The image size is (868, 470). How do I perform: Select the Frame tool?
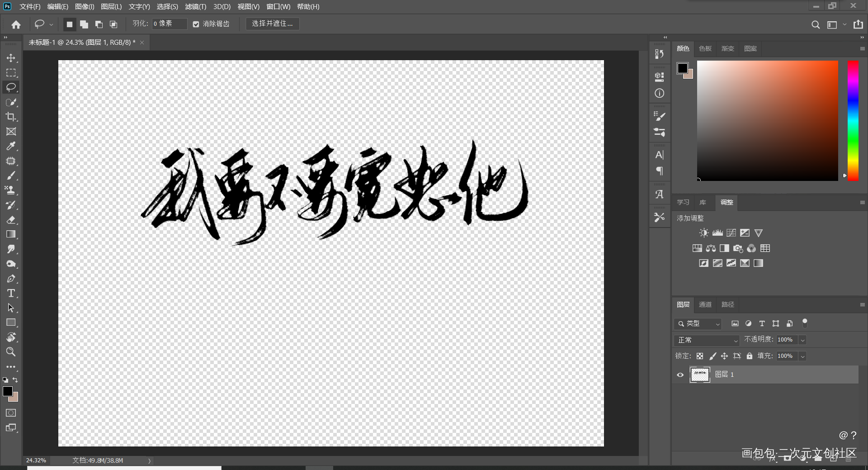click(x=11, y=132)
